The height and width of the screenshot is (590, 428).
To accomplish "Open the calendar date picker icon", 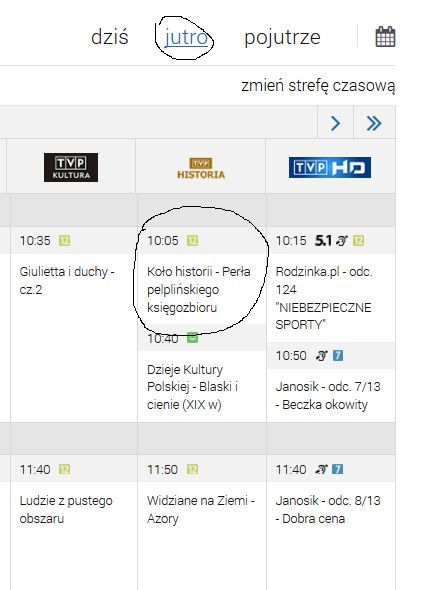I will (385, 36).
